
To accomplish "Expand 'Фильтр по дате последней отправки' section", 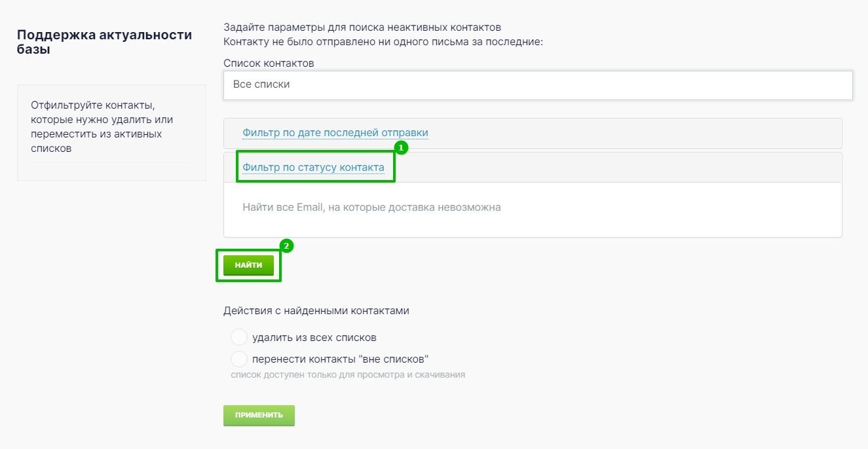I will pyautogui.click(x=335, y=133).
